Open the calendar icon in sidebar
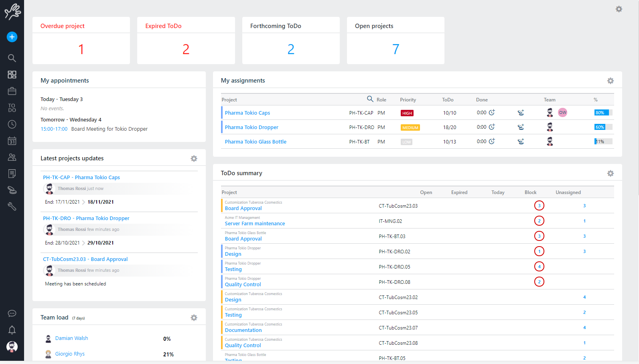The width and height of the screenshot is (639, 364). 12,141
